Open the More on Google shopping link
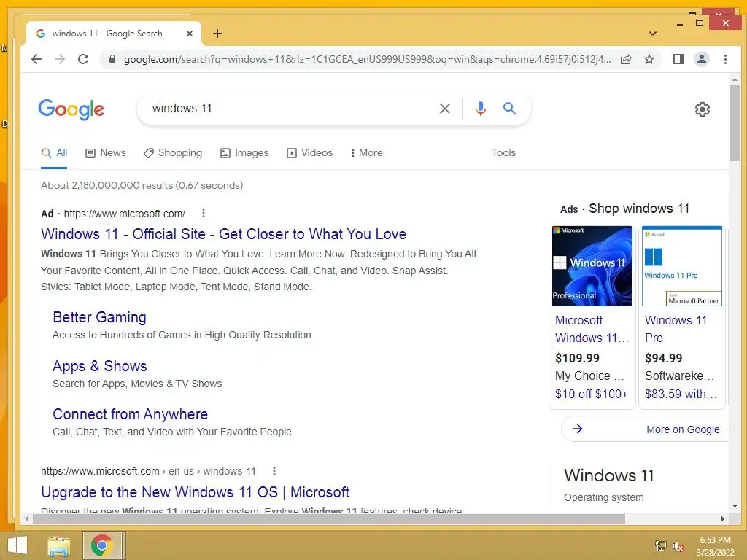The image size is (747, 560). click(683, 429)
